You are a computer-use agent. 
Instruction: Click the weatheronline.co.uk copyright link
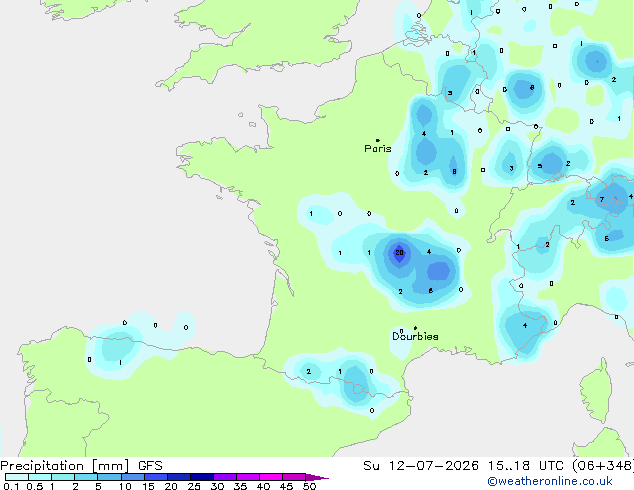(549, 481)
